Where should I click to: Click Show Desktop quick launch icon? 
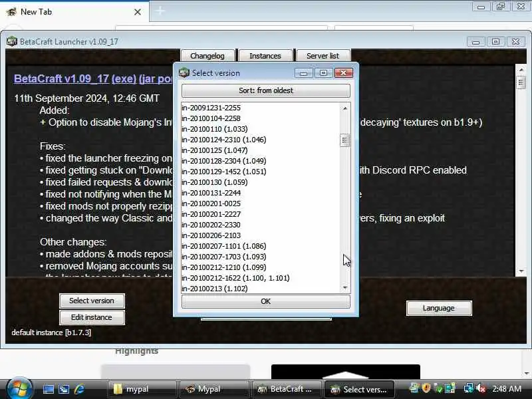pyautogui.click(x=48, y=389)
